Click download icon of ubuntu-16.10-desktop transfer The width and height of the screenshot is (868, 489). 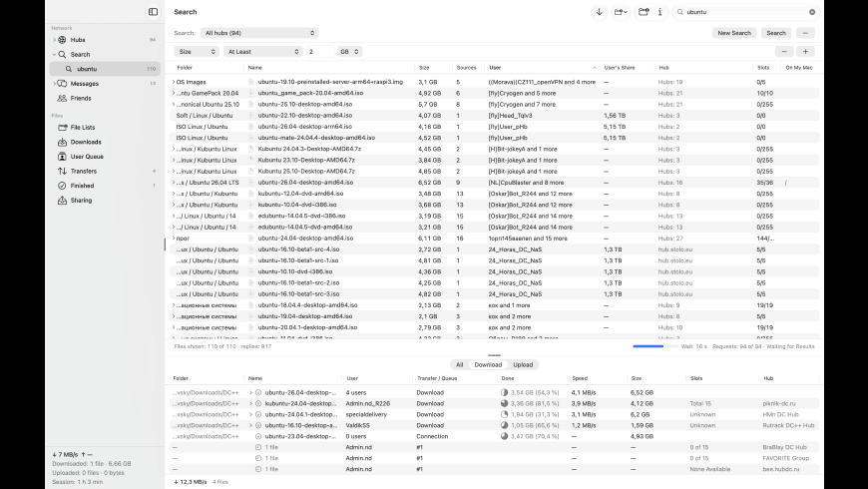(258, 425)
